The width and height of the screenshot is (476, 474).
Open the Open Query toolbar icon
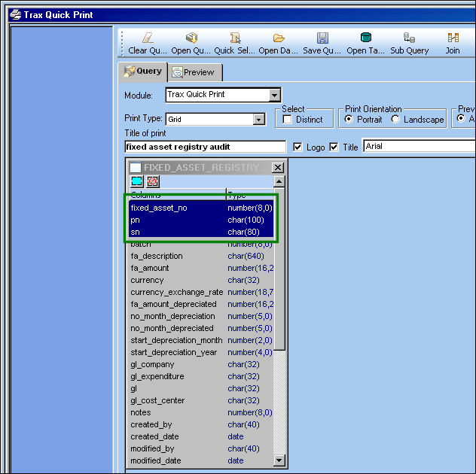[191, 38]
